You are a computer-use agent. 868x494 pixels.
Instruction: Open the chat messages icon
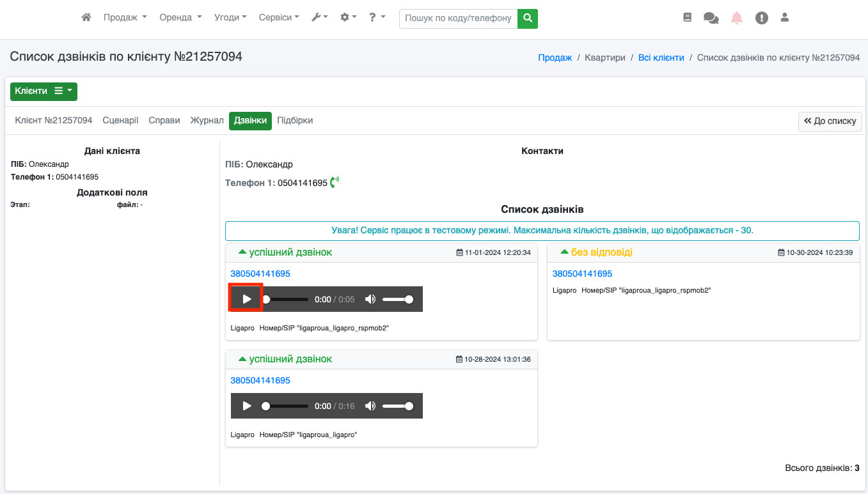pyautogui.click(x=711, y=18)
